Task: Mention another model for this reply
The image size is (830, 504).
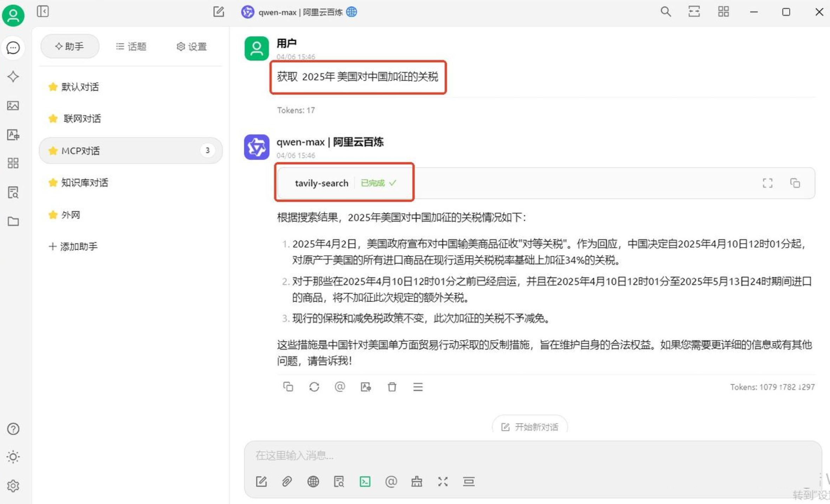Action: coord(340,387)
